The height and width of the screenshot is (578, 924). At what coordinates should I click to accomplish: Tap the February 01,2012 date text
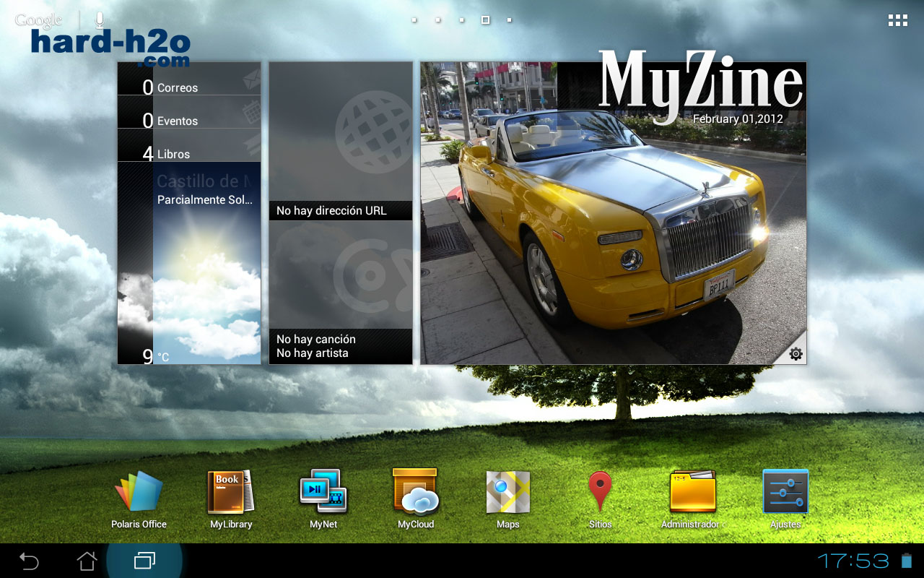738,119
